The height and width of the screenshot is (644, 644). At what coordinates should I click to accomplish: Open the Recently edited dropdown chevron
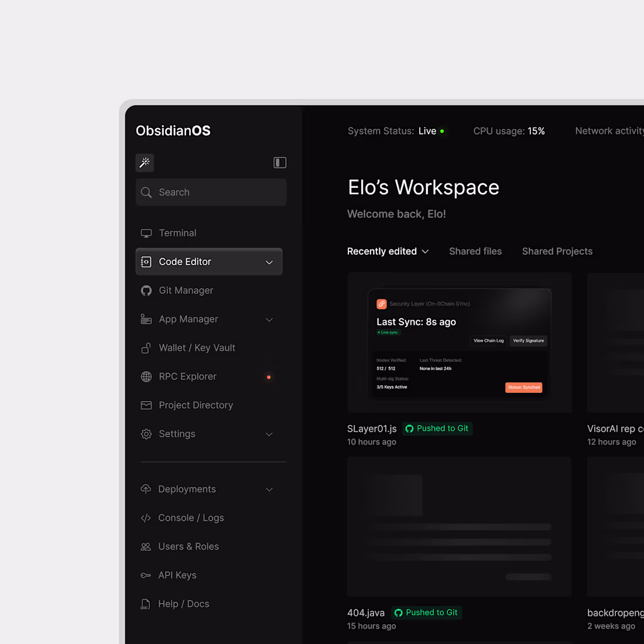pyautogui.click(x=426, y=252)
